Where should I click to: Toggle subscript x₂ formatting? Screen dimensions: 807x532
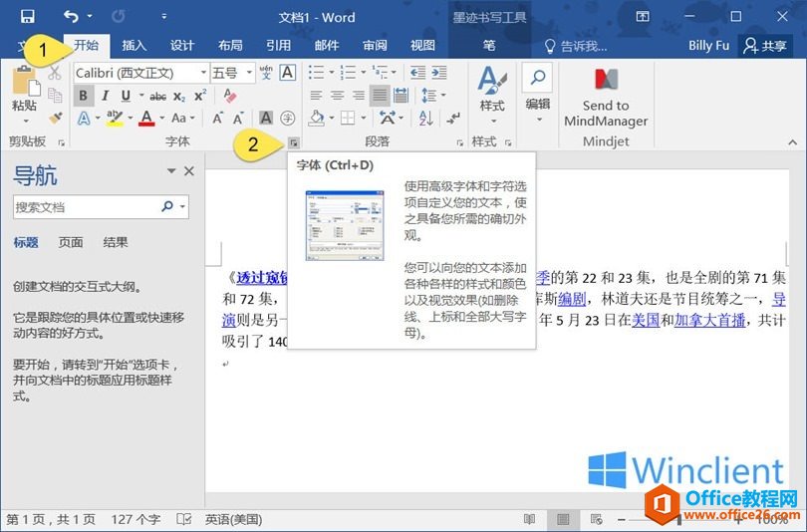[179, 97]
